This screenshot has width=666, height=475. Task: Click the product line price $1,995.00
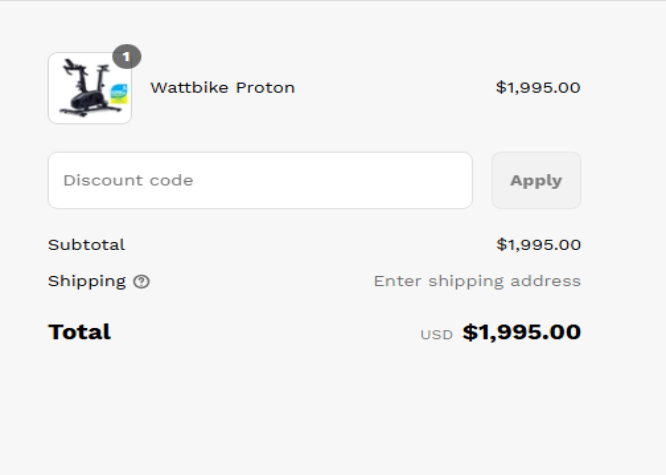538,88
